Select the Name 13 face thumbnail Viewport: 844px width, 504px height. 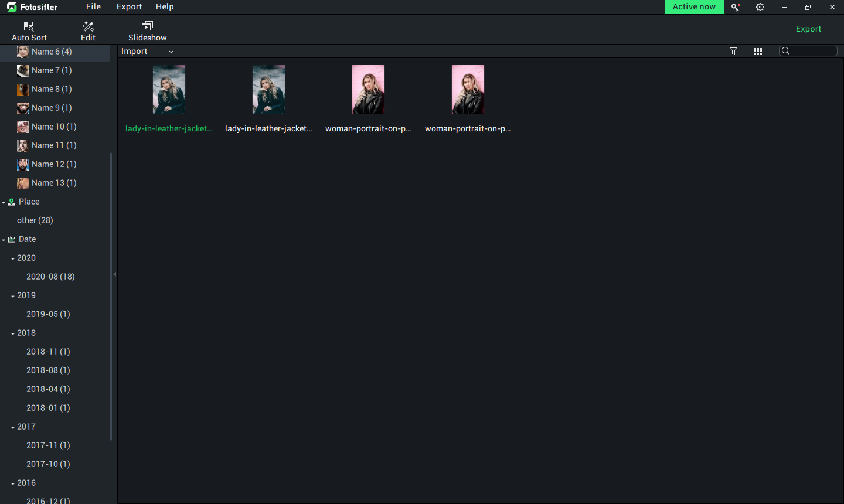23,183
